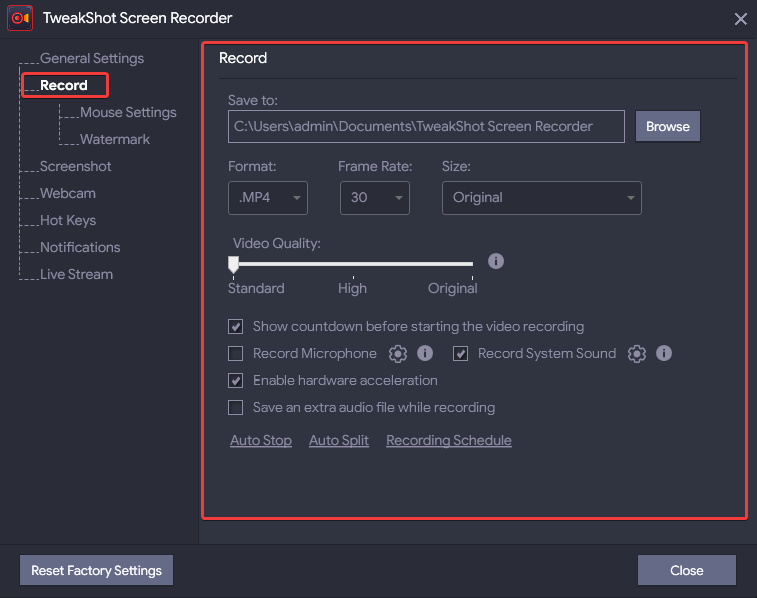
Task: Select General Settings in the sidebar
Action: 92,58
